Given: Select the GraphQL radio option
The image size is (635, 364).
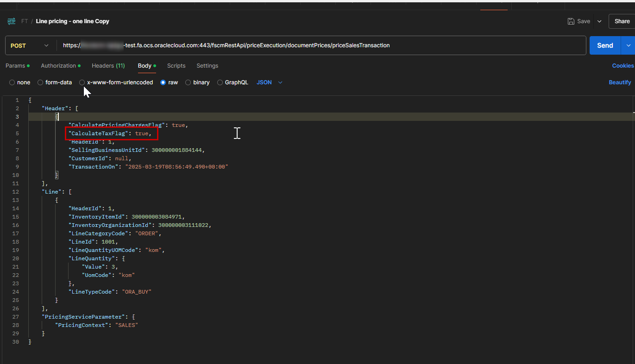Looking at the screenshot, I should 220,82.
